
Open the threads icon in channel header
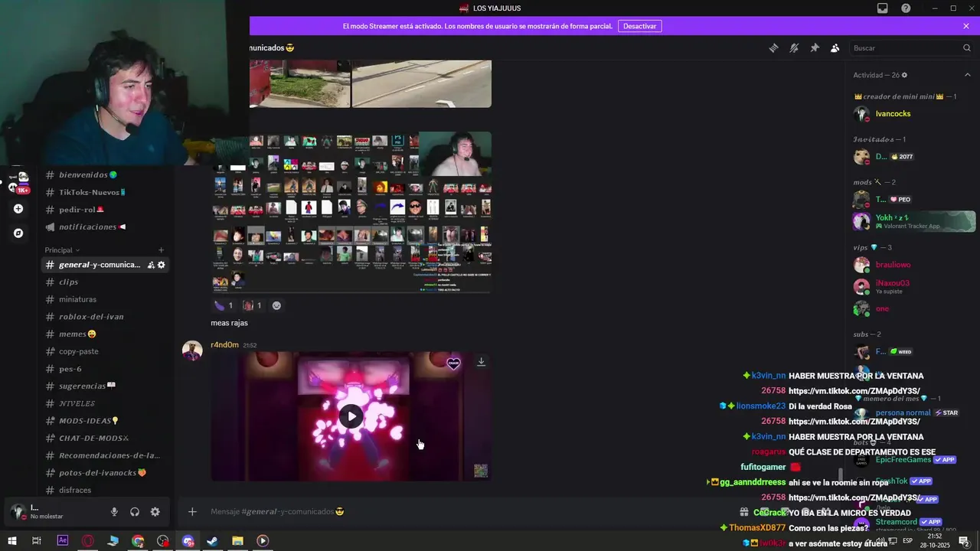pyautogui.click(x=773, y=47)
